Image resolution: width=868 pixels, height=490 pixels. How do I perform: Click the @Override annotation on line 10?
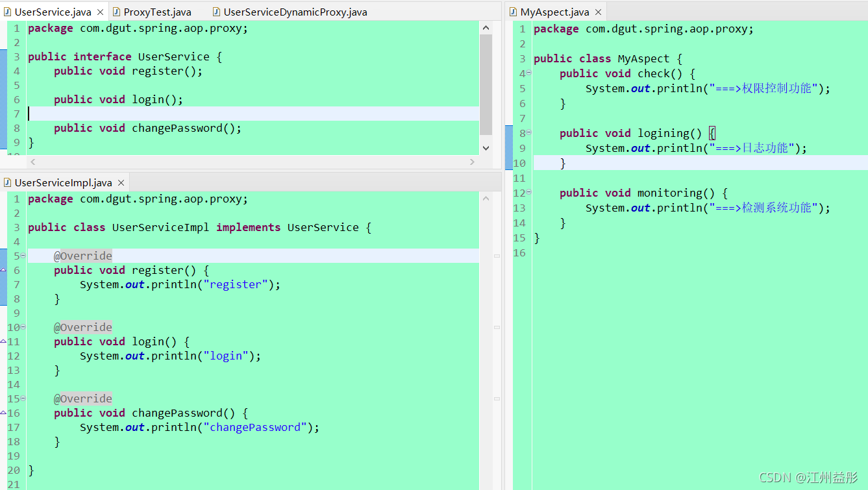tap(83, 327)
